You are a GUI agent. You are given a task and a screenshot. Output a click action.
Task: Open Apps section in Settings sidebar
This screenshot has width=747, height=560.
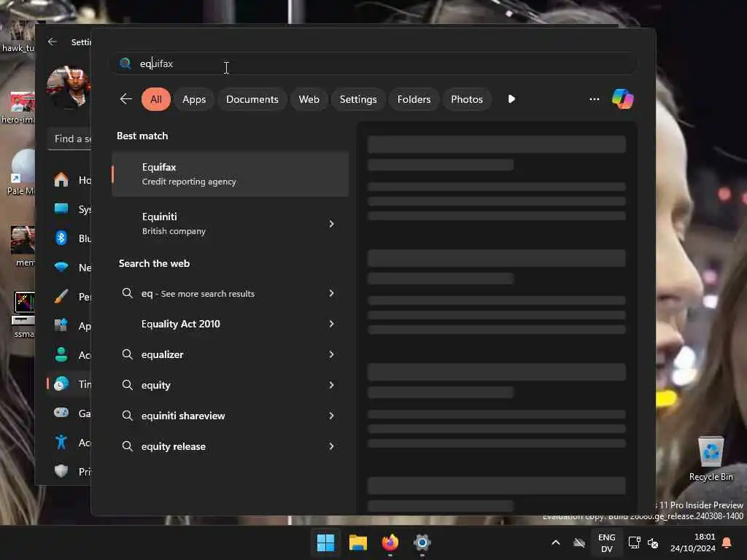tap(69, 326)
